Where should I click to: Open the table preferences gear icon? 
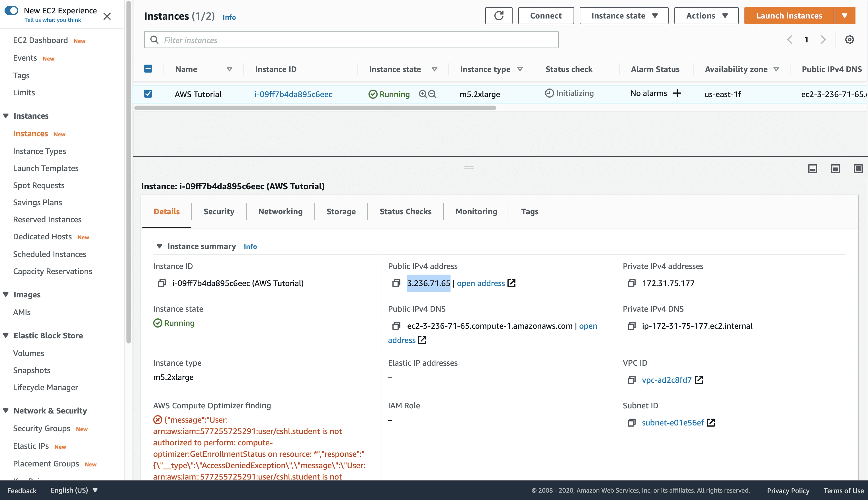tap(849, 40)
